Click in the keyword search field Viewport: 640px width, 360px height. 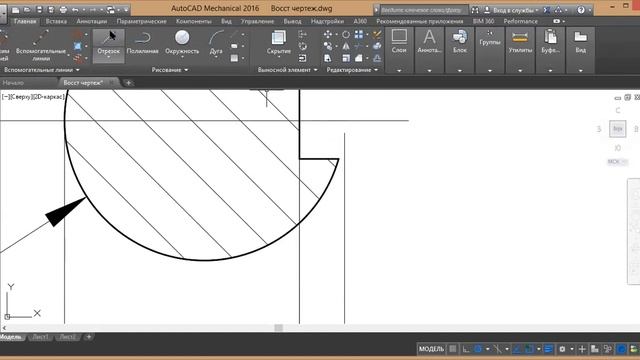(424, 10)
